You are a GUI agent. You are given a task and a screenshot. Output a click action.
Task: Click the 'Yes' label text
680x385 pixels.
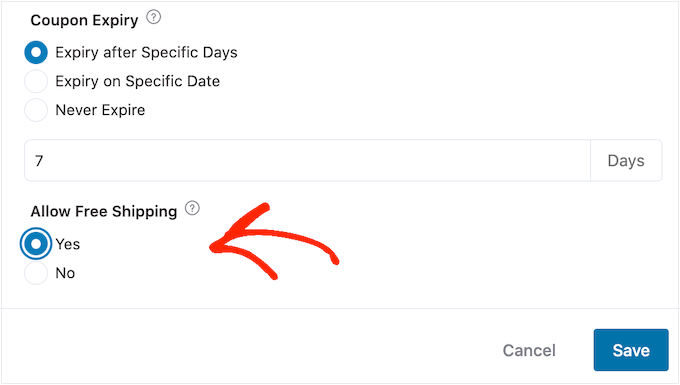(x=68, y=244)
